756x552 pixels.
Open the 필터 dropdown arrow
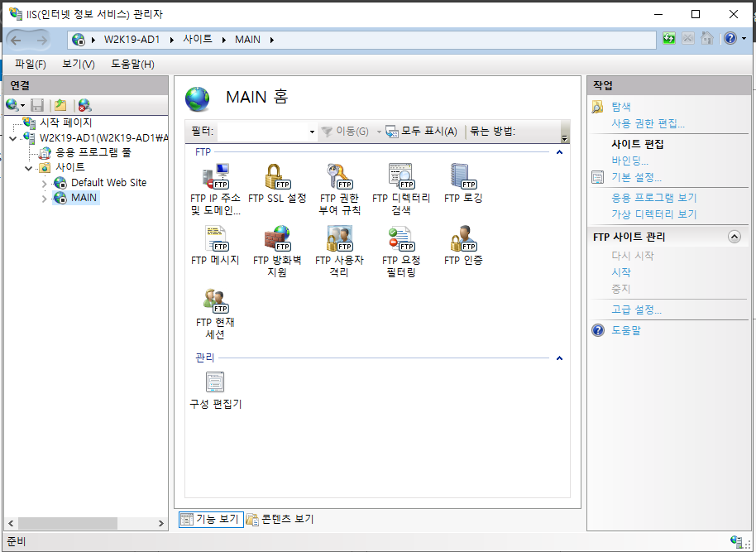click(312, 132)
